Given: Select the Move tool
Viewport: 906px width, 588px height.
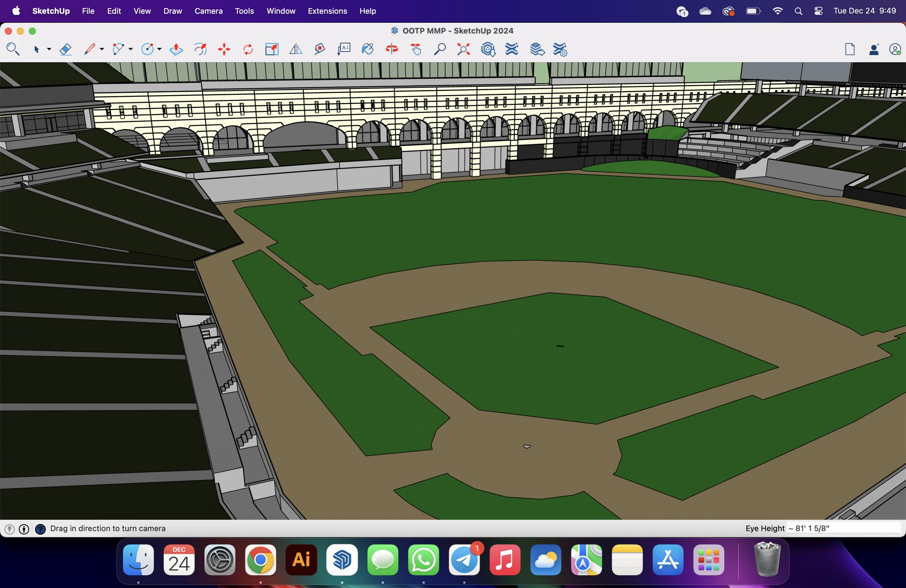Looking at the screenshot, I should [x=224, y=49].
